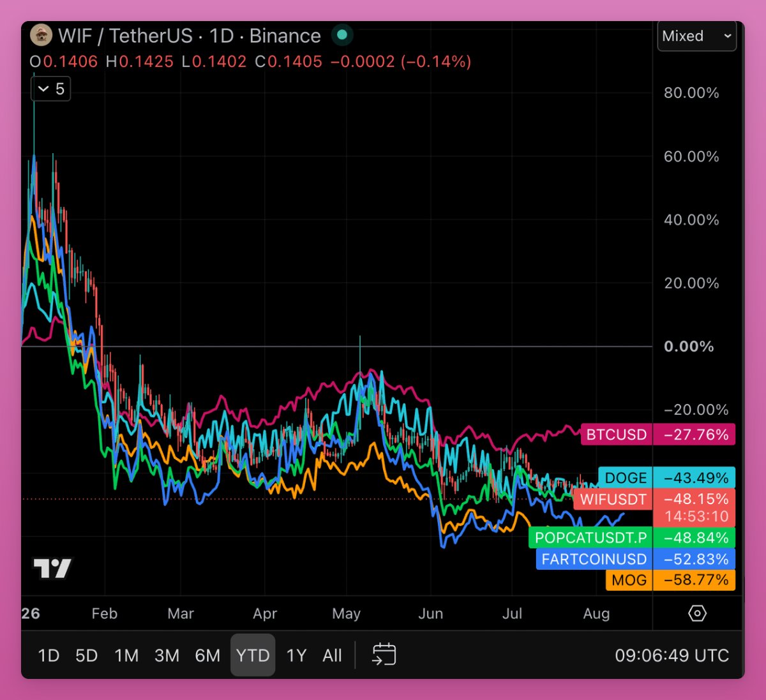Click the −52.83% FARTCOIN value tag
The height and width of the screenshot is (700, 766).
[695, 559]
